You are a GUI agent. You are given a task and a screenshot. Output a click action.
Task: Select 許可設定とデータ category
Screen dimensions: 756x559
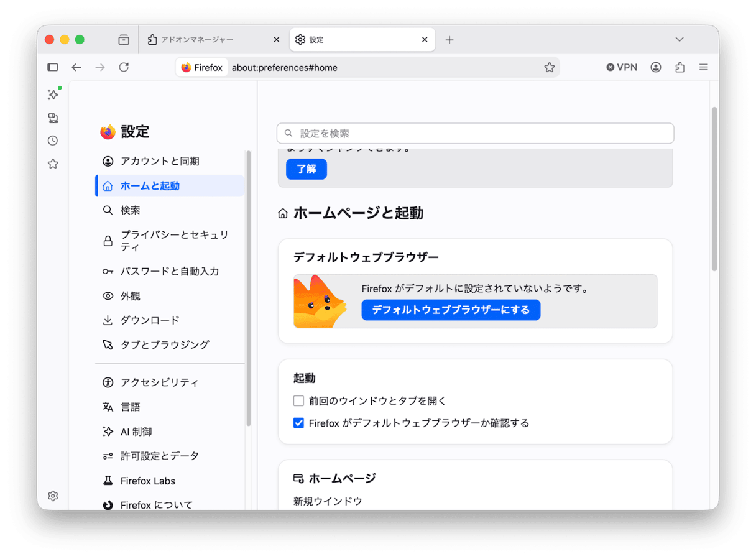point(170,456)
